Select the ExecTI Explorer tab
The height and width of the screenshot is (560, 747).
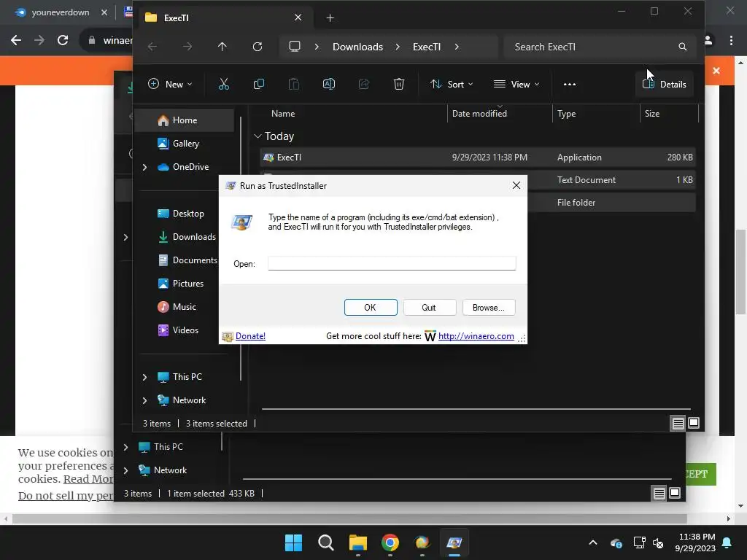(223, 17)
